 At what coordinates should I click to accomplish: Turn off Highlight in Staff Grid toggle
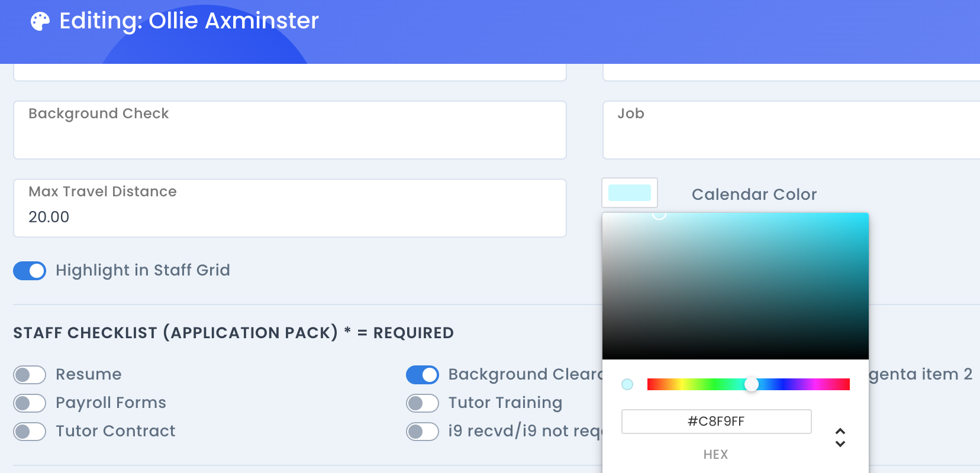[x=30, y=270]
